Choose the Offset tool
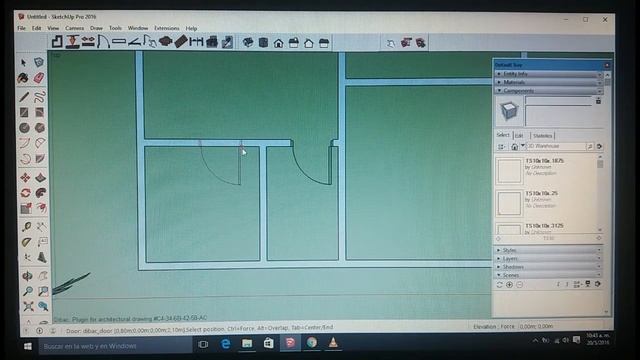The width and height of the screenshot is (640, 360). 41,208
